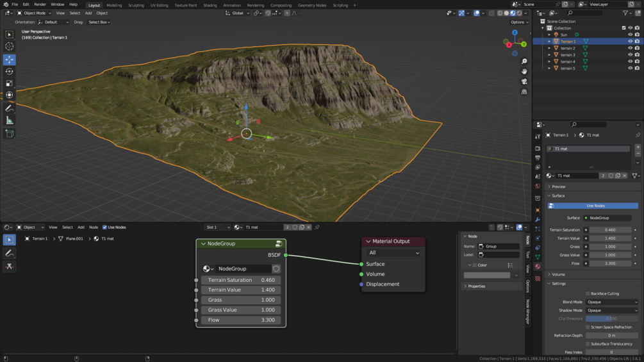Click the Terrain Saturation field in NodeGroup node
Image resolution: width=644 pixels, height=362 pixels.
(240, 280)
